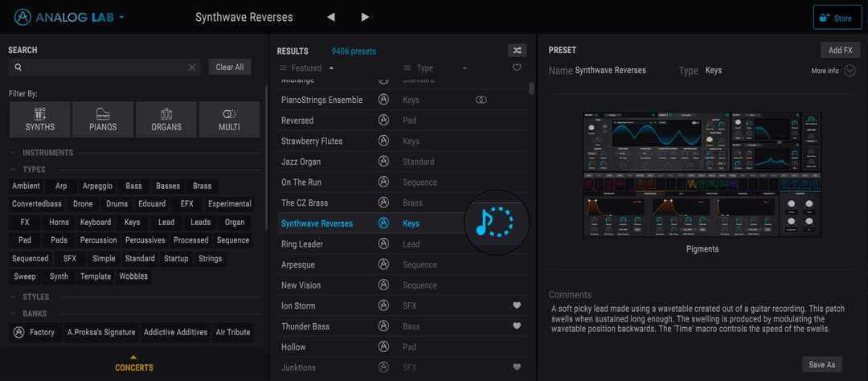Click Arturia logo on Hollow row

tap(383, 347)
